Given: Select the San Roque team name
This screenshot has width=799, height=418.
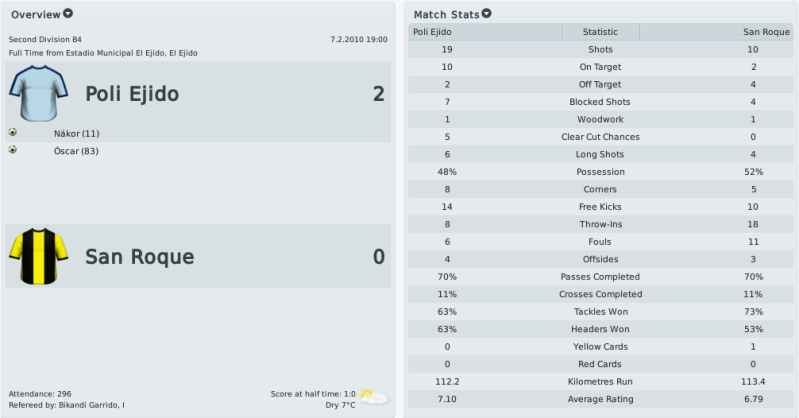Looking at the screenshot, I should (x=140, y=256).
